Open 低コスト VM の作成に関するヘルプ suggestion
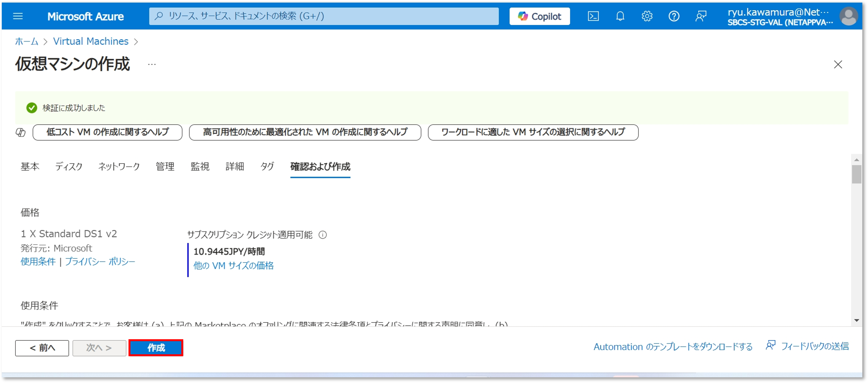 (108, 132)
